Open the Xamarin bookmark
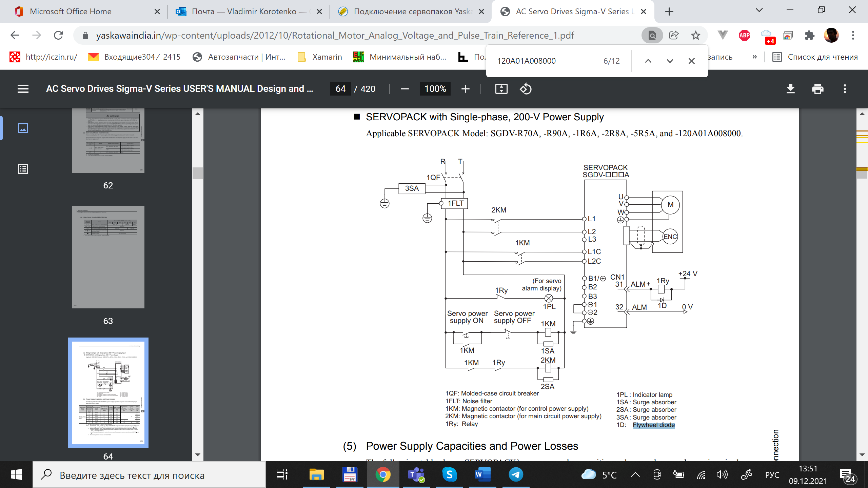The image size is (868, 488). tap(320, 57)
